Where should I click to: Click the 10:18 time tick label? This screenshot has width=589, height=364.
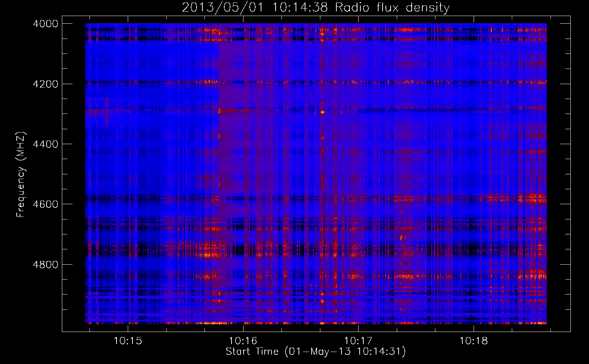tap(474, 341)
